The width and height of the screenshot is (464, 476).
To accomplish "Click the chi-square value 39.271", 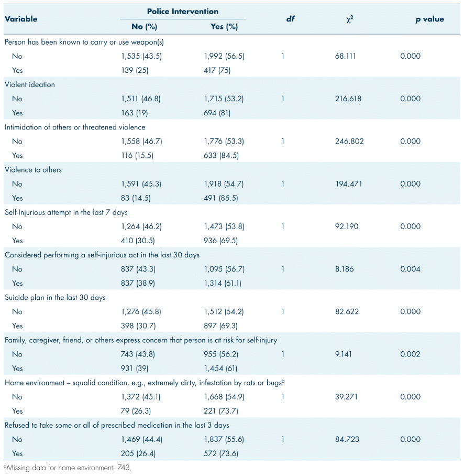I will coord(346,397).
